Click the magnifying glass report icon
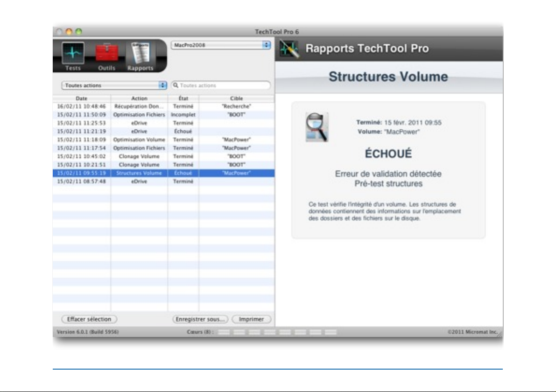 (317, 127)
